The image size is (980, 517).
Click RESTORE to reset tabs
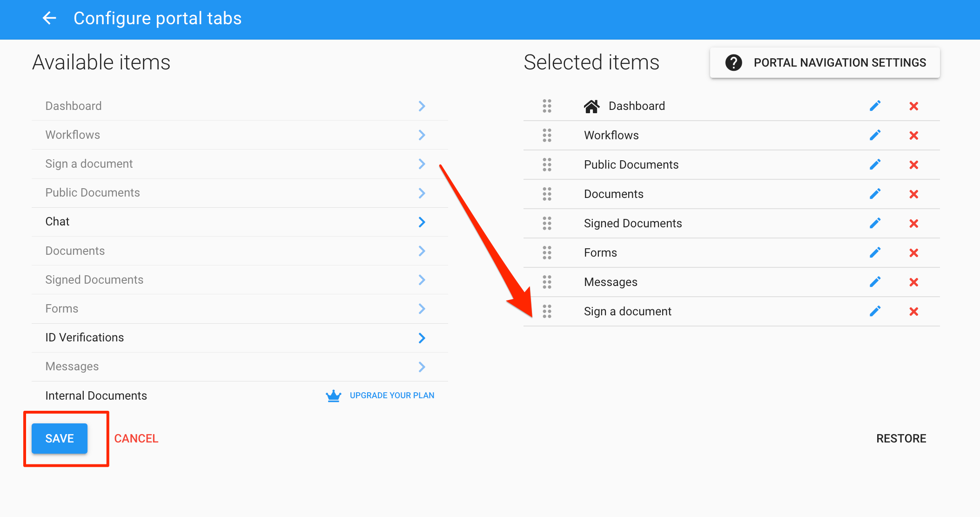901,438
